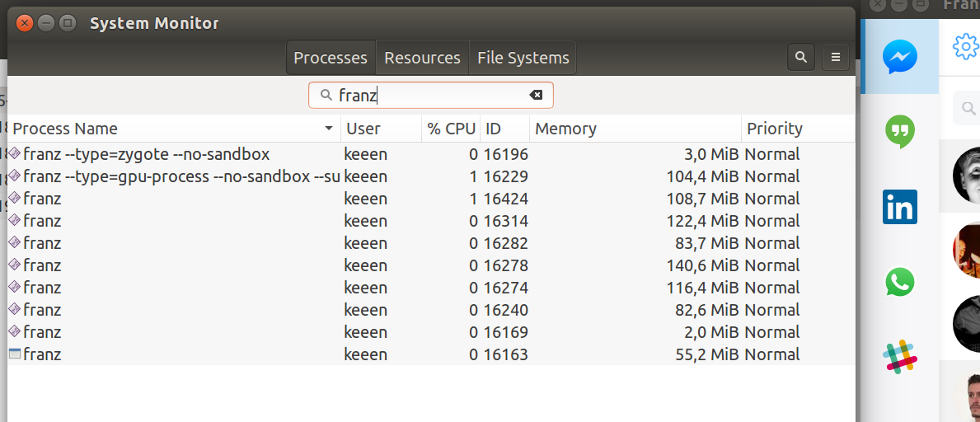Screen dimensions: 980x422
Task: Click icon of the franz zygote process
Action: [15, 154]
